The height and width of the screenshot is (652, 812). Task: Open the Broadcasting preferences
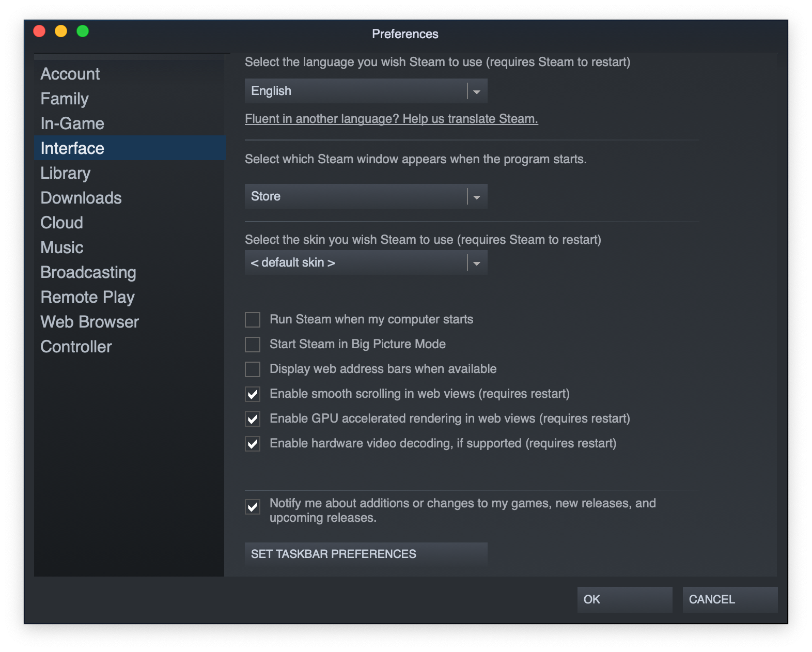[x=88, y=272]
